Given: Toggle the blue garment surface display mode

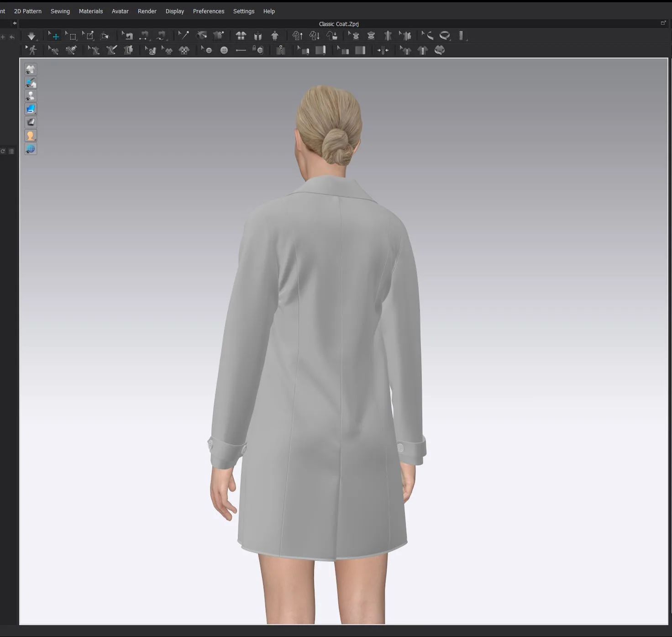Looking at the screenshot, I should coord(31,109).
